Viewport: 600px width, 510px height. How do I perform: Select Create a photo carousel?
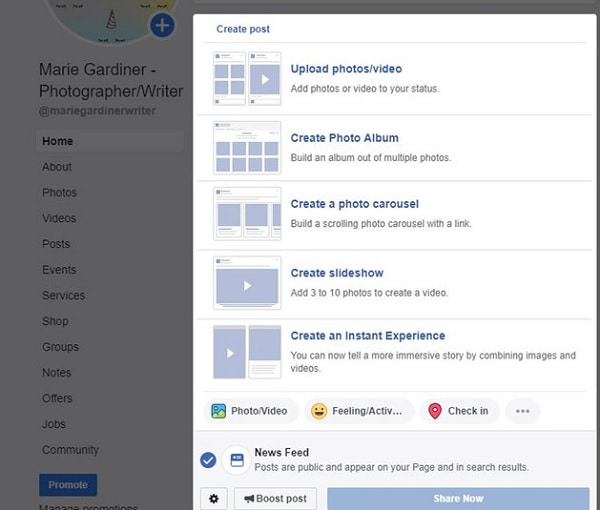[x=354, y=204]
